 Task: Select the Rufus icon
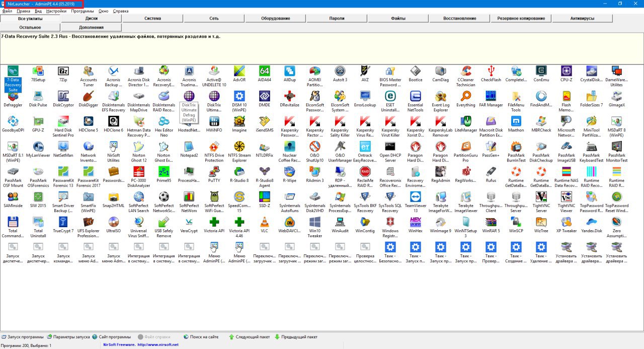[x=491, y=172]
